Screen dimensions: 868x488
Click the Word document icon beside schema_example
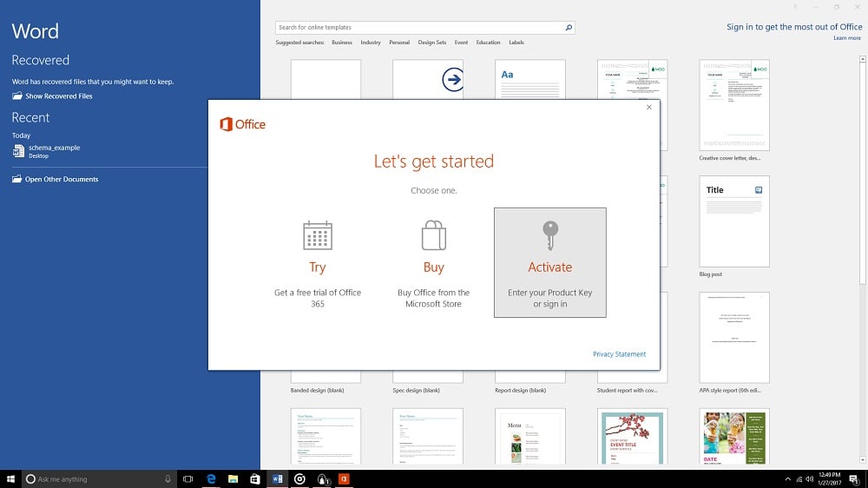[x=18, y=151]
